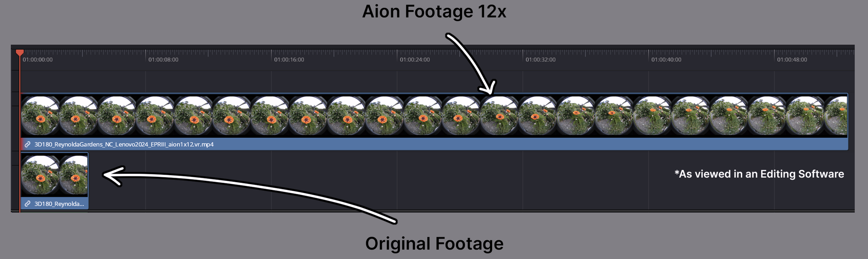Click the "Original Footage" caption text

coord(434,244)
